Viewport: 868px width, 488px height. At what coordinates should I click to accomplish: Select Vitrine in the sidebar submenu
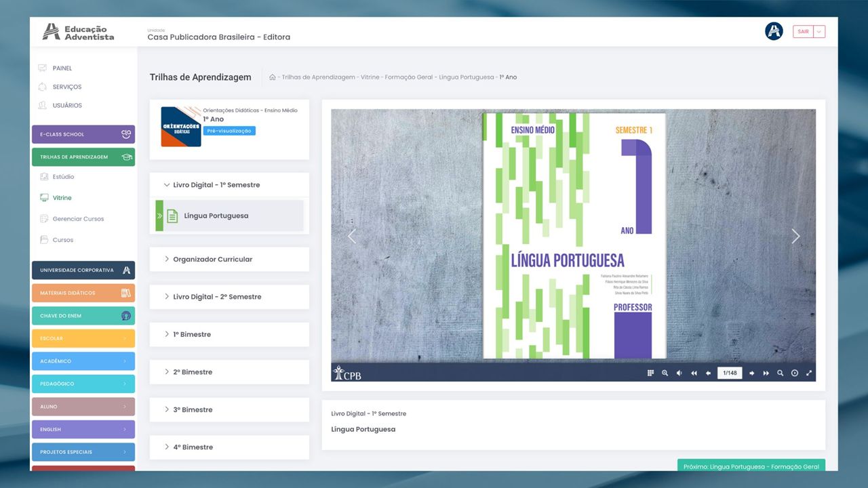point(62,198)
